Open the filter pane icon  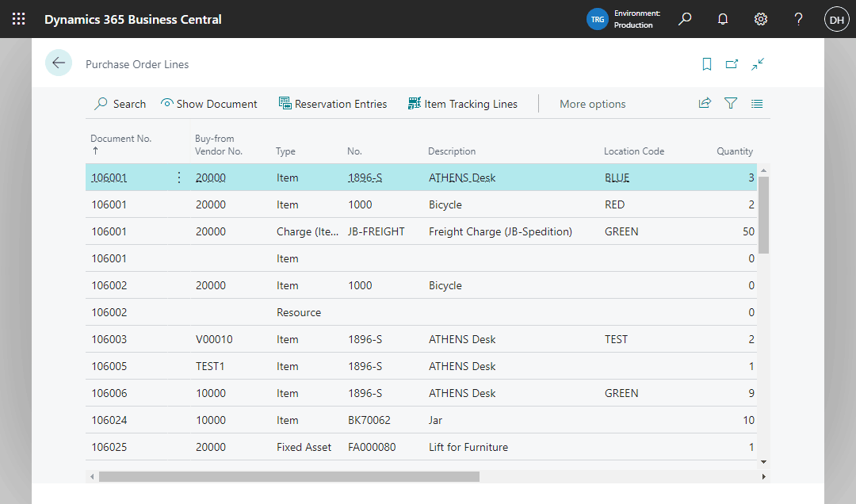pyautogui.click(x=730, y=103)
